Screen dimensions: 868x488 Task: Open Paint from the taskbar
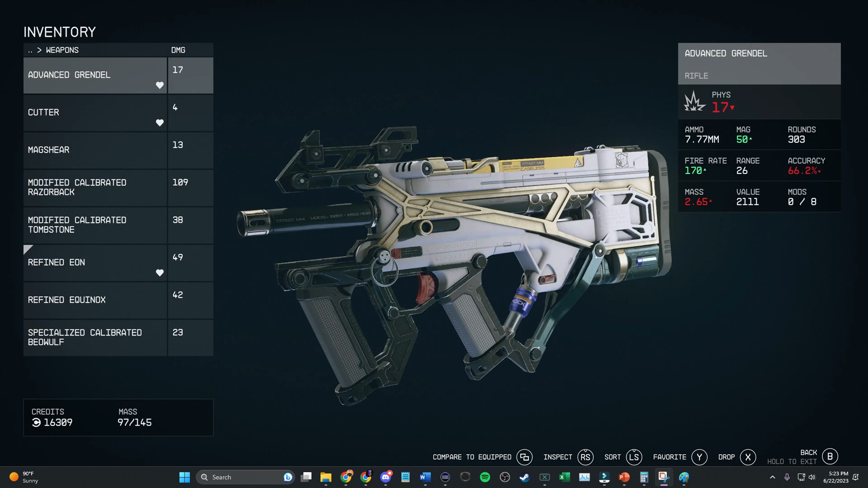[x=684, y=477]
